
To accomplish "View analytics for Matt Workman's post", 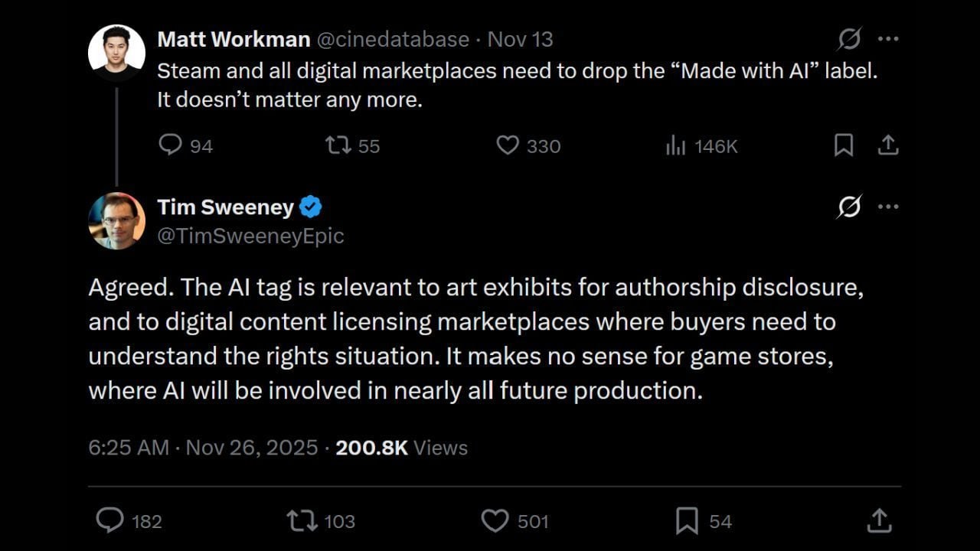I will [x=675, y=145].
